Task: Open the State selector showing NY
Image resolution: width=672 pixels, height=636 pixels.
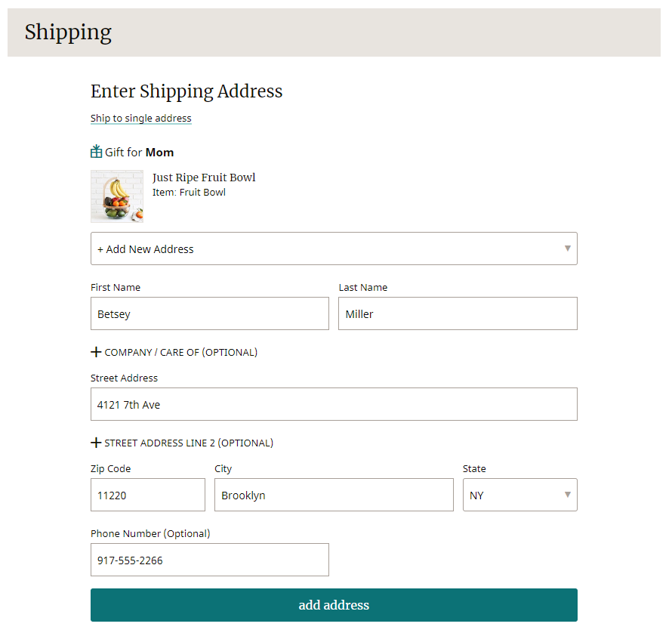Action: [x=520, y=495]
